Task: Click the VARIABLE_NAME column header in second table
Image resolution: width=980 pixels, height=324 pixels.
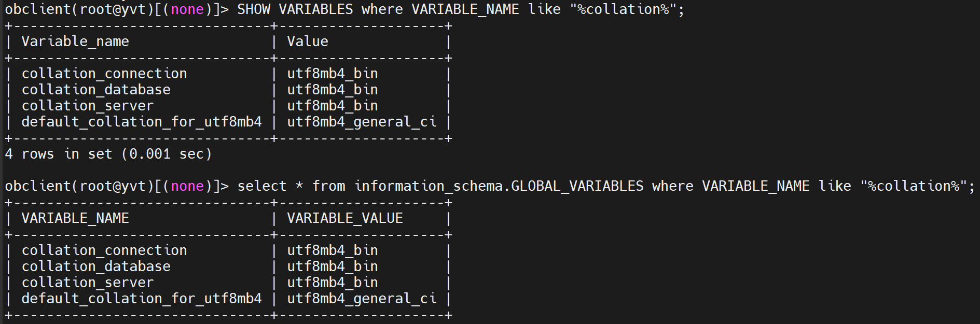Action: (x=75, y=218)
